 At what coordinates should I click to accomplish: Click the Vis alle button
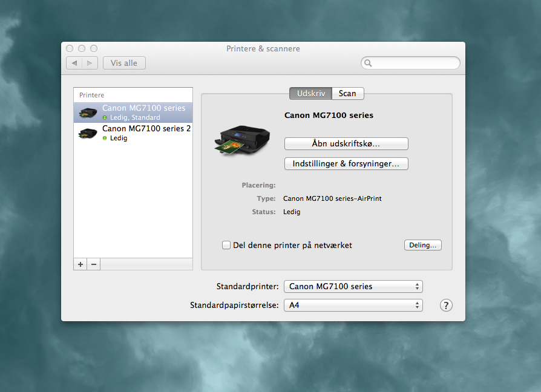[124, 63]
